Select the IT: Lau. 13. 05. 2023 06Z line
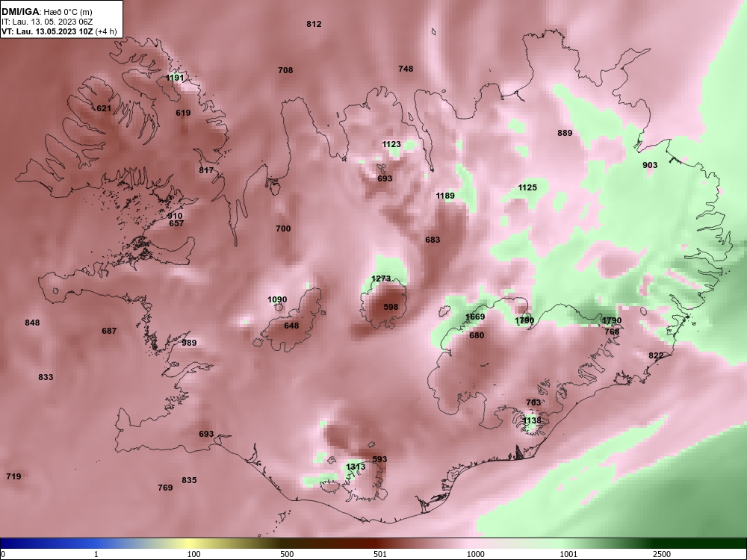Screen dimensions: 747x560 tap(41, 22)
